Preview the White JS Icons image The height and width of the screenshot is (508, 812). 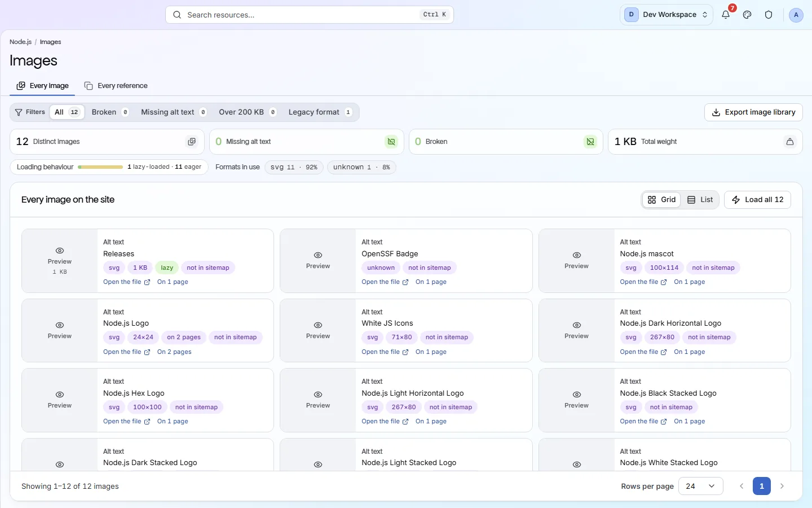point(318,331)
